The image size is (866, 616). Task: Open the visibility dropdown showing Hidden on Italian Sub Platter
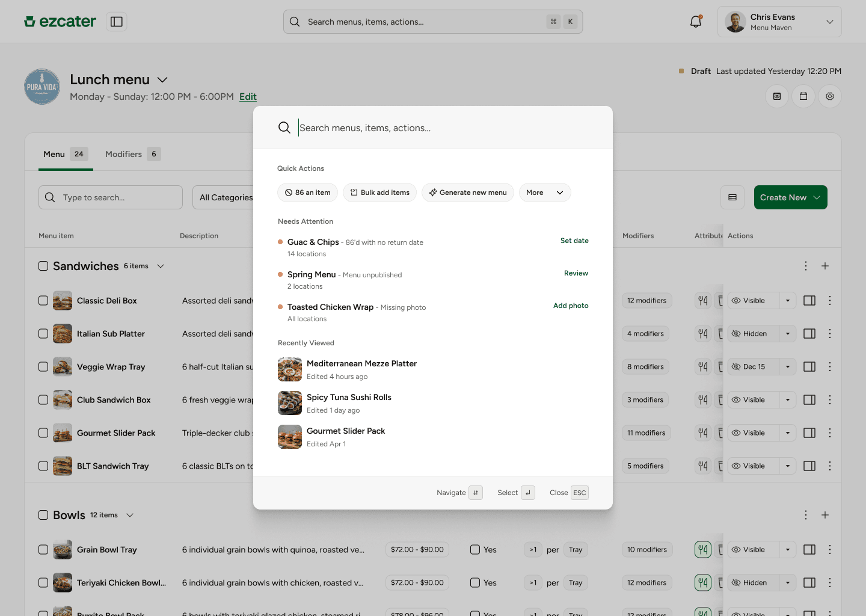point(787,333)
